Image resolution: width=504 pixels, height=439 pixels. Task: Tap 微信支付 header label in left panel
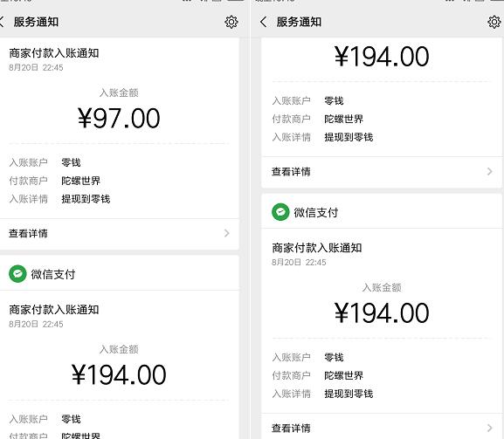click(x=53, y=274)
